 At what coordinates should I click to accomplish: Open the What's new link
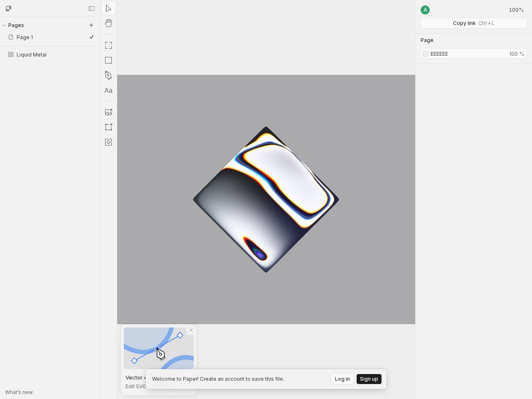point(19,392)
